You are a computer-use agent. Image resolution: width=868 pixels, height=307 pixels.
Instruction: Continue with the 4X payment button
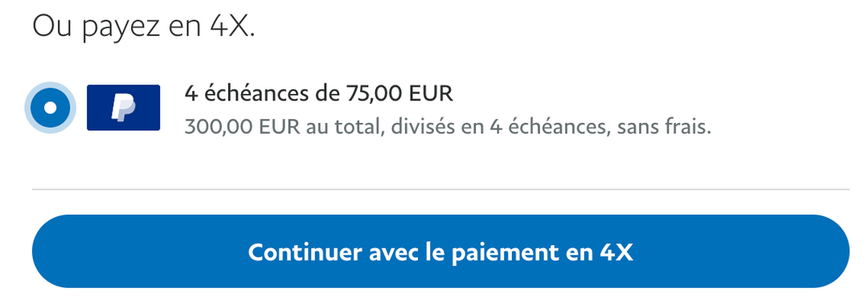tap(440, 252)
